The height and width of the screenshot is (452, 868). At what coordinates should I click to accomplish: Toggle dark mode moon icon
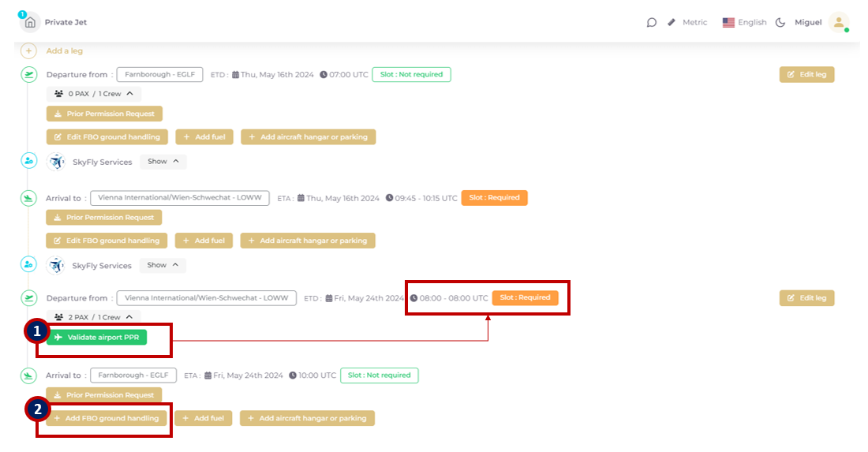780,22
